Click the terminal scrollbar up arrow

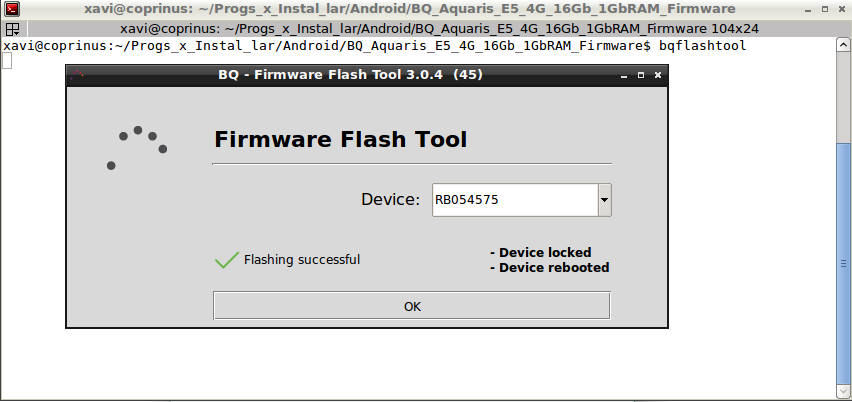pyautogui.click(x=844, y=45)
